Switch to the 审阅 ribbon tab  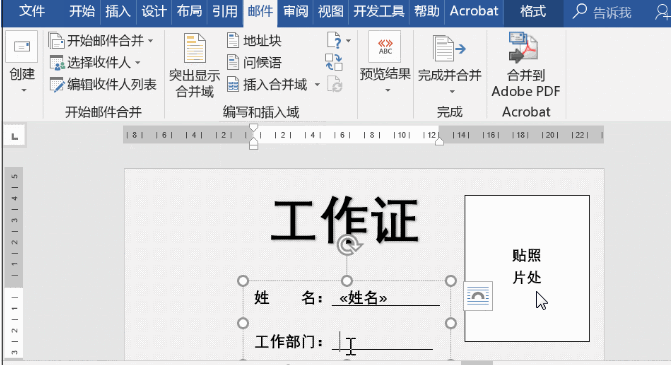(x=296, y=11)
